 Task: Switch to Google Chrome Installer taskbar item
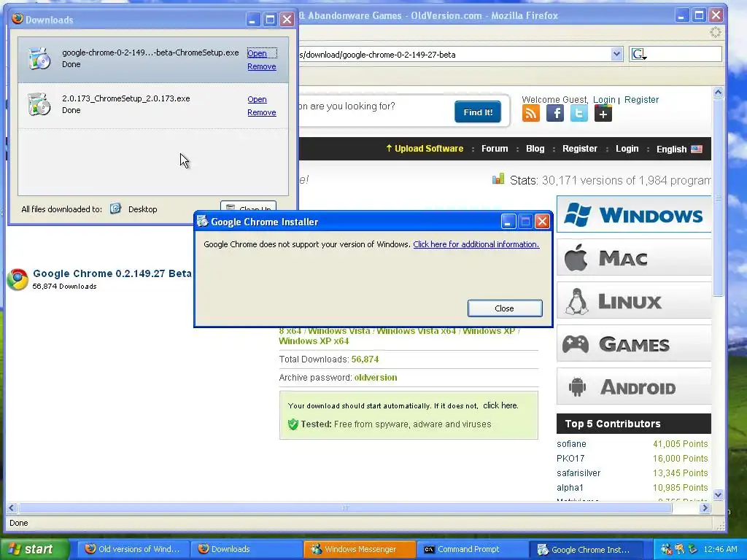point(586,549)
